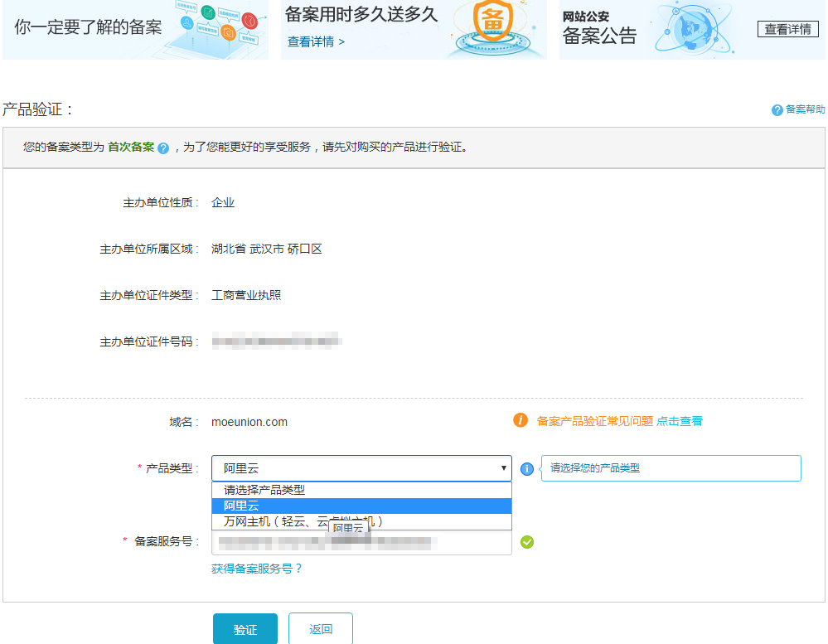
Task: Open 备案帮助 link
Action: coord(805,109)
